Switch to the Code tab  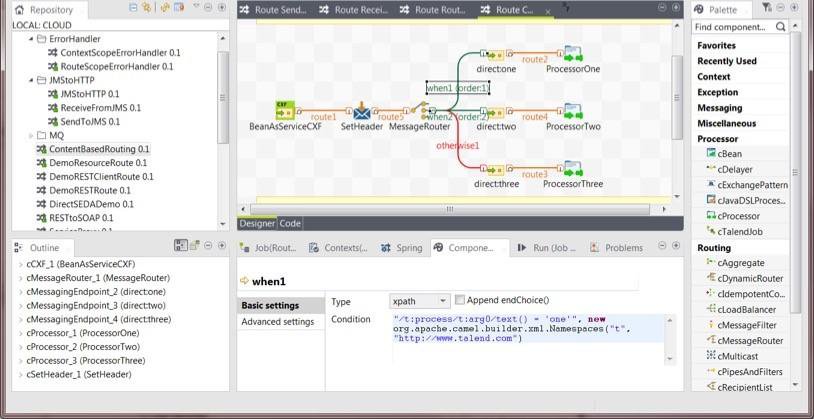click(x=290, y=223)
